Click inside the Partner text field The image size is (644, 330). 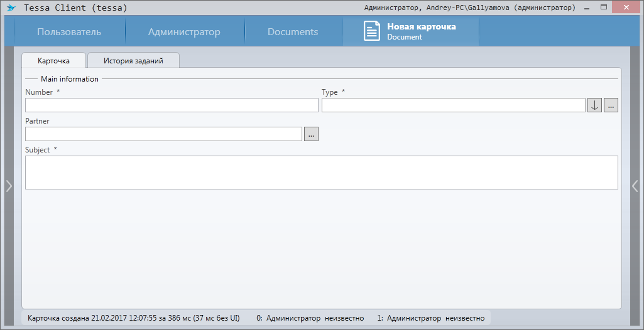coord(163,134)
